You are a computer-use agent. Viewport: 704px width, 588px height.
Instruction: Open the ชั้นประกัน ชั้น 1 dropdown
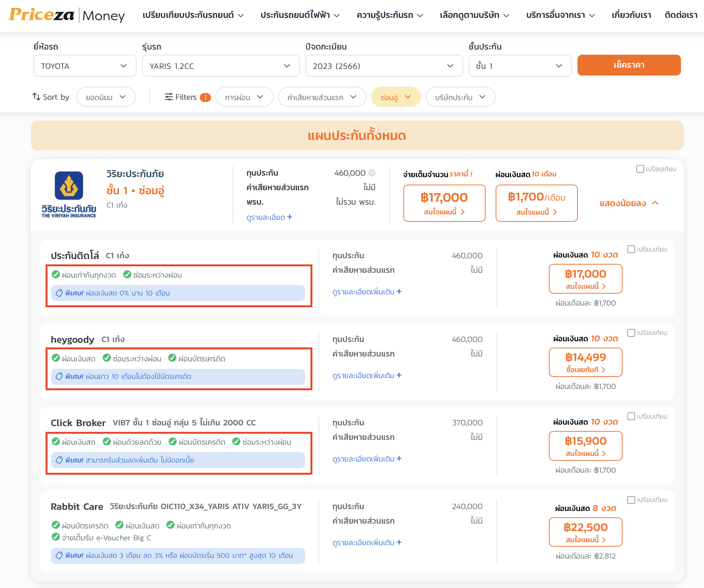[x=520, y=66]
